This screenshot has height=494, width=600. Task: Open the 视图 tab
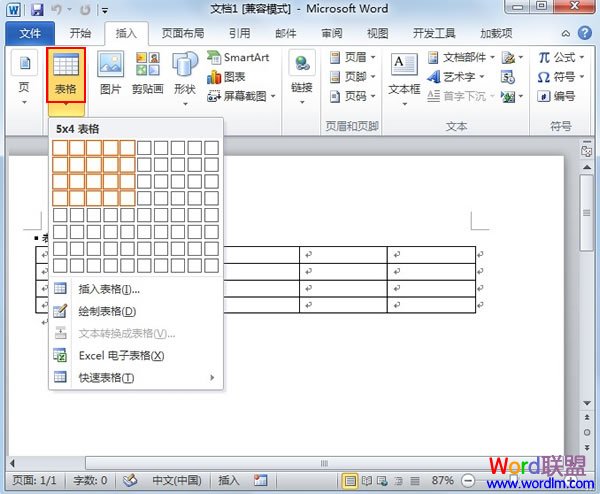click(378, 34)
